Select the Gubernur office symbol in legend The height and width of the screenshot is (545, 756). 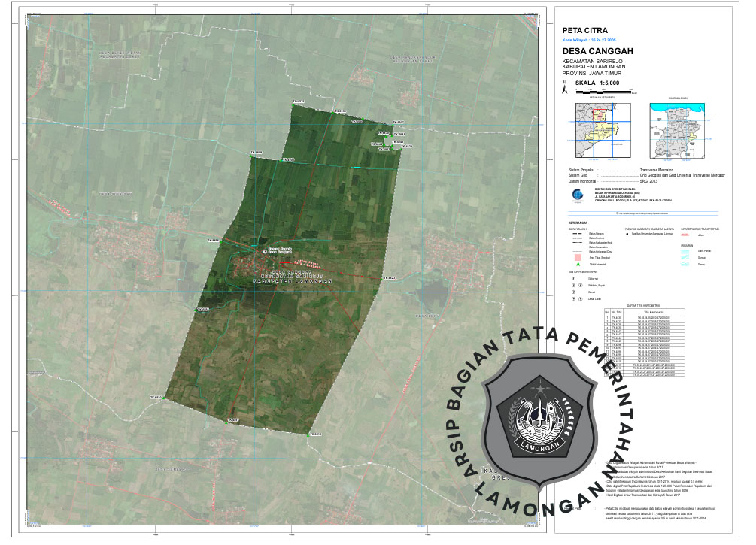tap(573, 277)
